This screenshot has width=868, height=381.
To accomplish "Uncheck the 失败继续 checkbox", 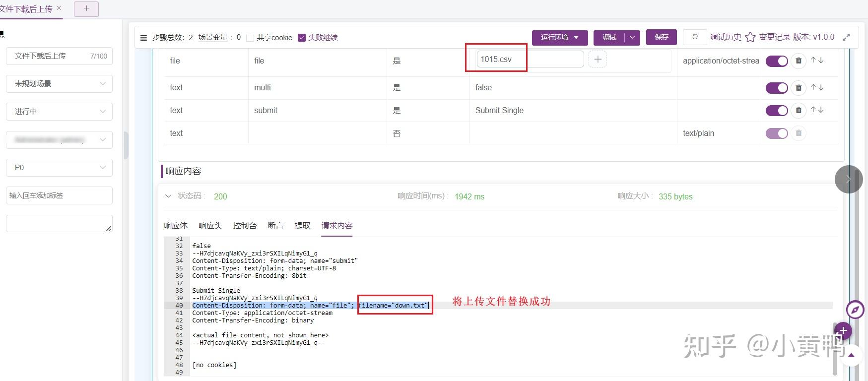I will [x=302, y=38].
